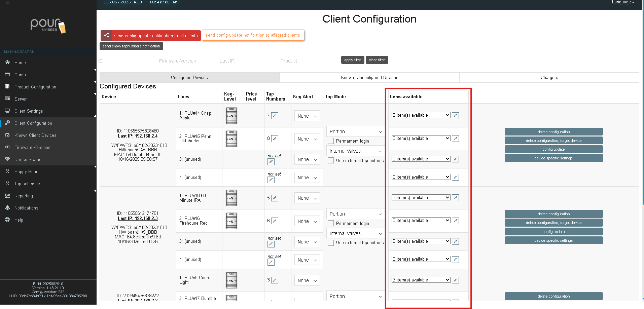Image resolution: width=644 pixels, height=309 pixels.
Task: Edit tap number 7 pencil icon
Action: click(x=275, y=116)
